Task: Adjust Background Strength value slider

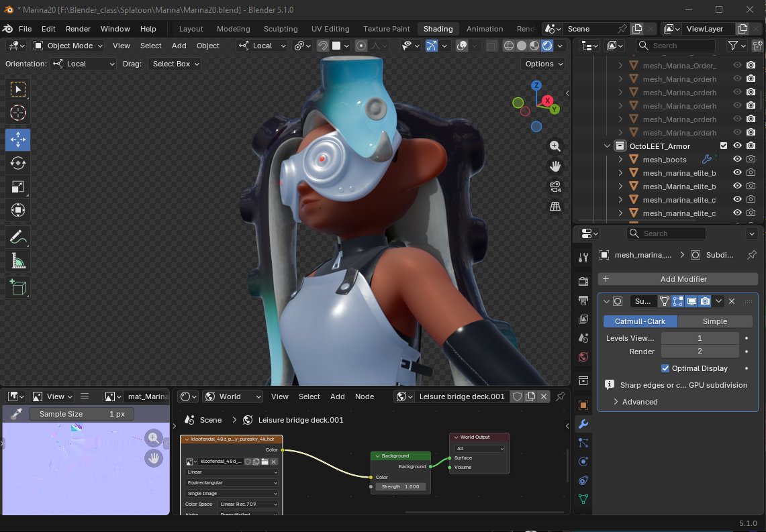Action: click(401, 486)
